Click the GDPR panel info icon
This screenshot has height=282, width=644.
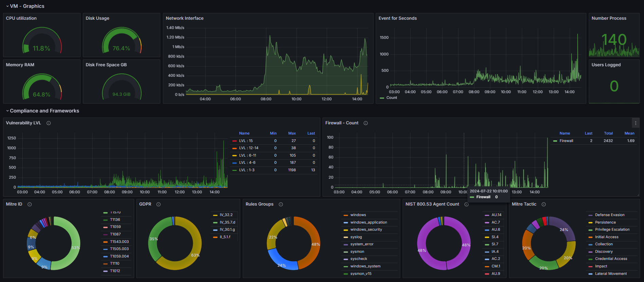[x=158, y=204]
